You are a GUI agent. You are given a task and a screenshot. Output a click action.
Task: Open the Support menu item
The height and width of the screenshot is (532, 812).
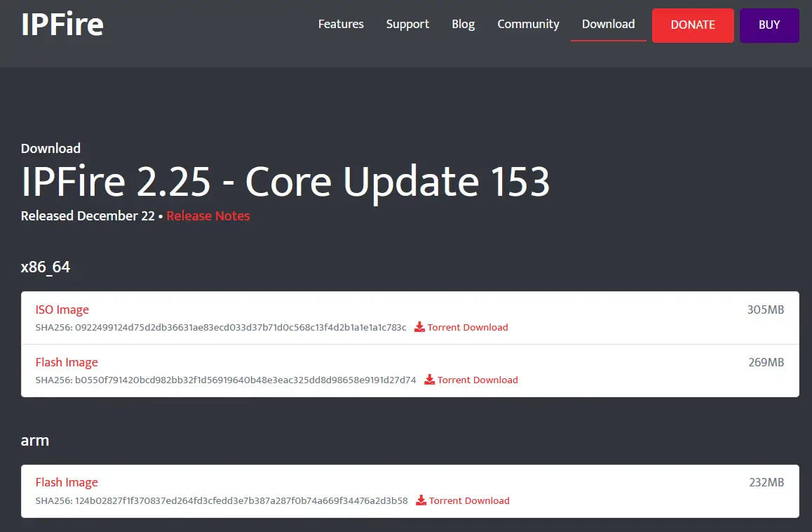pos(407,25)
